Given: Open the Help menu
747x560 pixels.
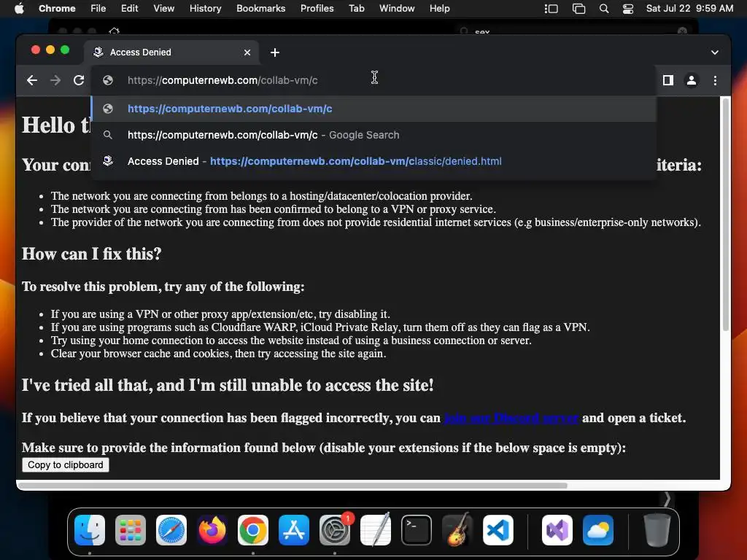Looking at the screenshot, I should click(x=439, y=9).
